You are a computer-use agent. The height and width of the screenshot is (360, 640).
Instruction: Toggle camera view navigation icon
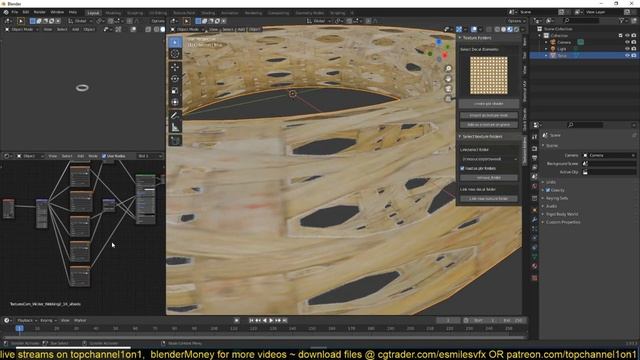click(x=448, y=89)
